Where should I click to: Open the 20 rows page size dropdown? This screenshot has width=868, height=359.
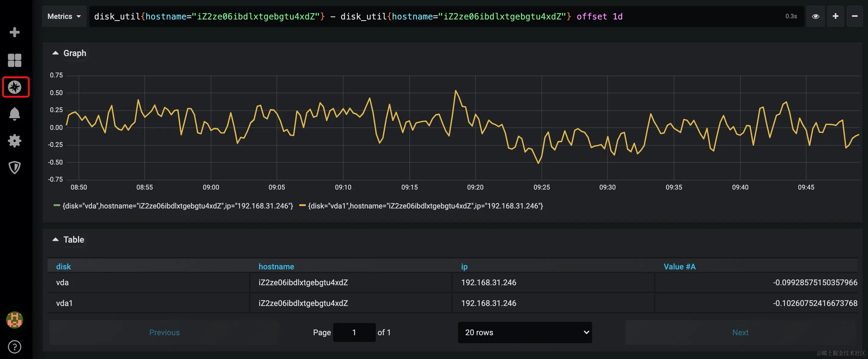525,332
